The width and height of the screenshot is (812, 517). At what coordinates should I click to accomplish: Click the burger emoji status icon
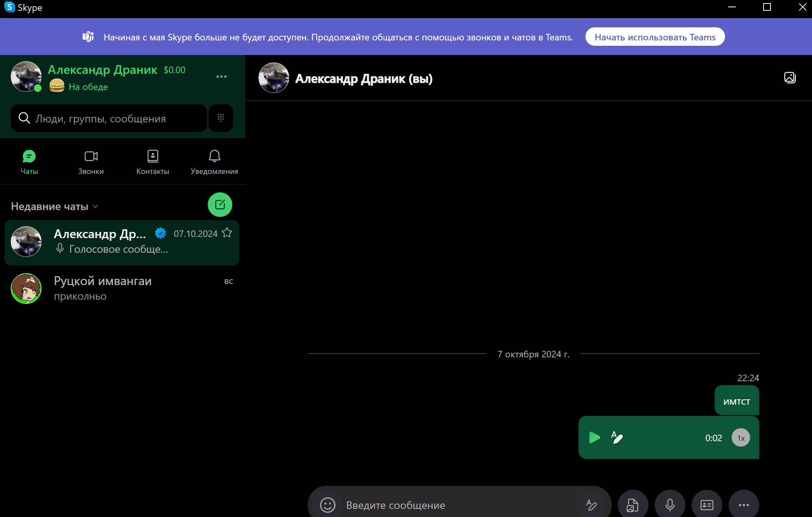(57, 85)
